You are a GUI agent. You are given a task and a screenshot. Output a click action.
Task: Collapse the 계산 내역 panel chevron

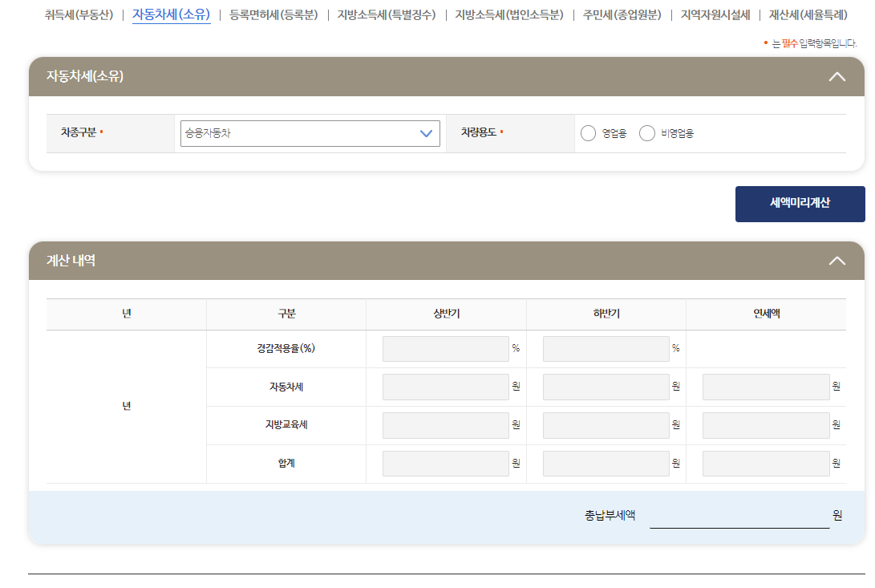click(837, 261)
